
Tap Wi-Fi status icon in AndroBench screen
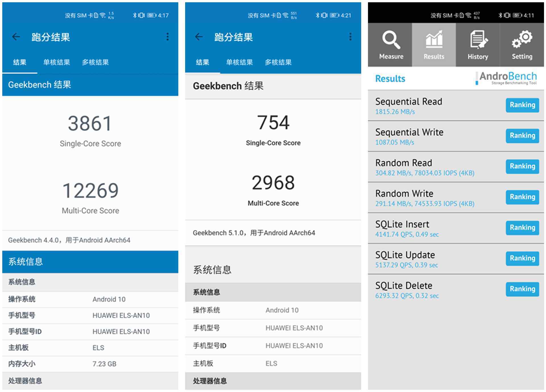[x=468, y=15]
